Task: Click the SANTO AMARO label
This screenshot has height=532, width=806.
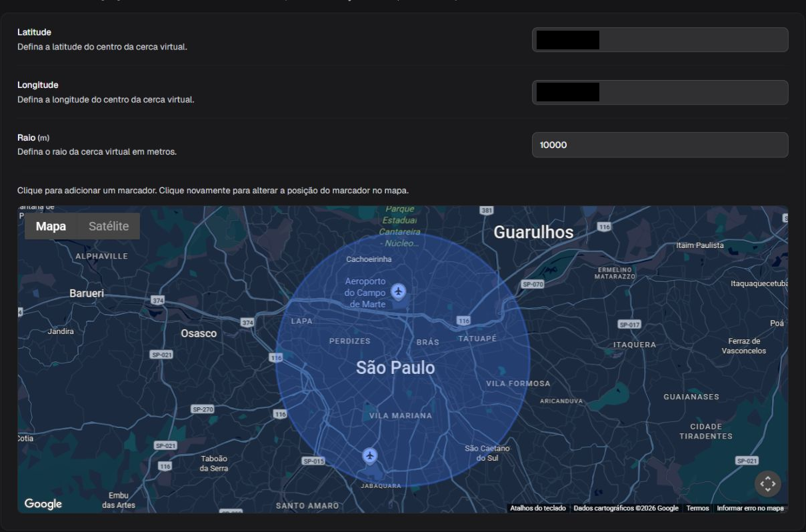Action: [x=307, y=506]
